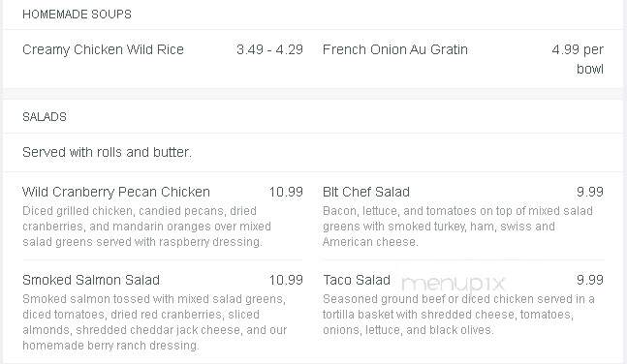
Task: Click the 3.49 - 4.29 price
Action: pos(269,49)
